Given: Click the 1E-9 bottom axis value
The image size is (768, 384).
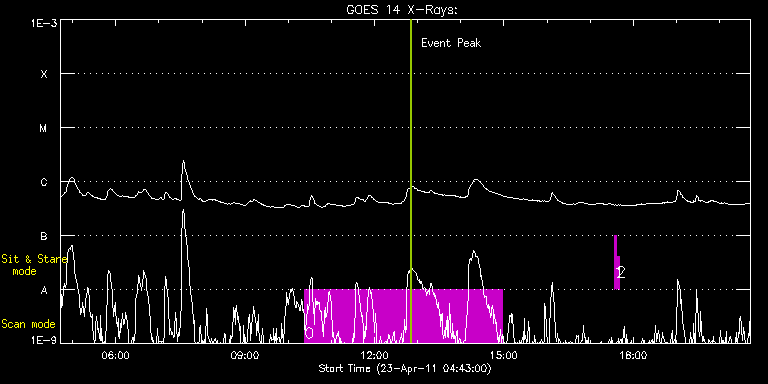Looking at the screenshot, I should click(x=44, y=340).
